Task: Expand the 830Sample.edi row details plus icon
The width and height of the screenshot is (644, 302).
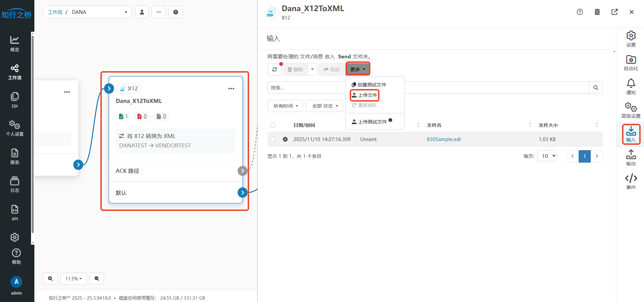Action: pos(285,139)
